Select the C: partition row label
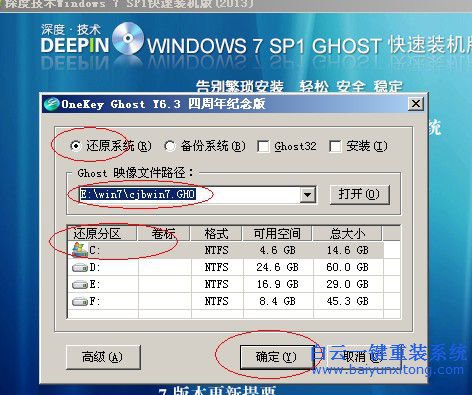The height and width of the screenshot is (395, 472). pyautogui.click(x=94, y=250)
